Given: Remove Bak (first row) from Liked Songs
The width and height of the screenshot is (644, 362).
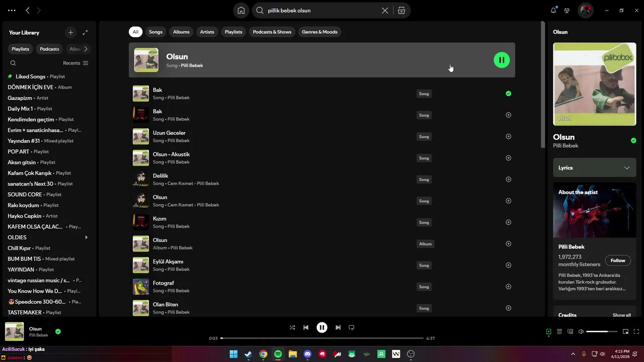Looking at the screenshot, I should point(508,94).
